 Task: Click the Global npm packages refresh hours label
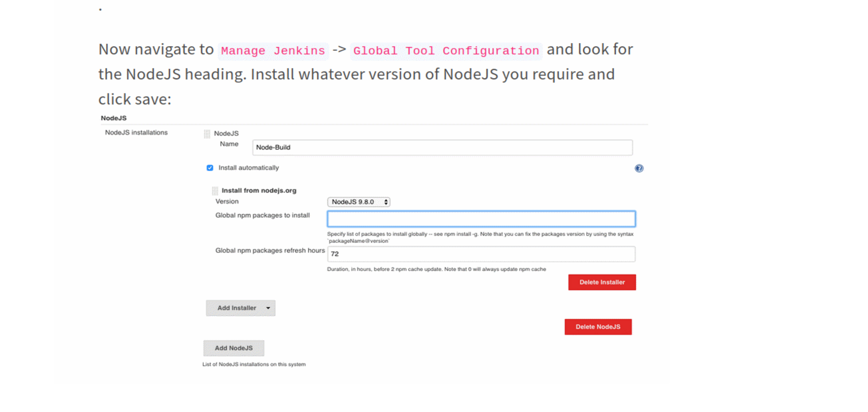[x=270, y=250]
